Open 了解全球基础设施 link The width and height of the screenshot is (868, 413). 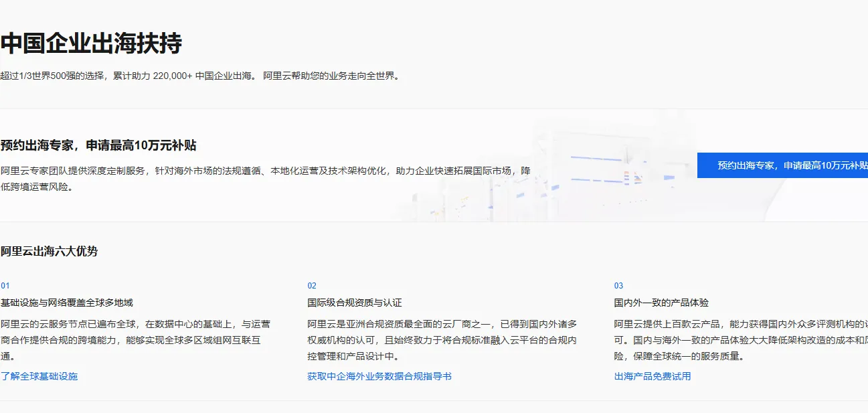39,376
